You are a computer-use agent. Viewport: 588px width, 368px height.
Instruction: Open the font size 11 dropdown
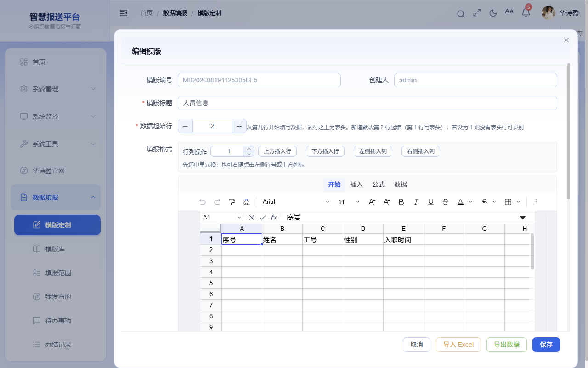pyautogui.click(x=349, y=202)
